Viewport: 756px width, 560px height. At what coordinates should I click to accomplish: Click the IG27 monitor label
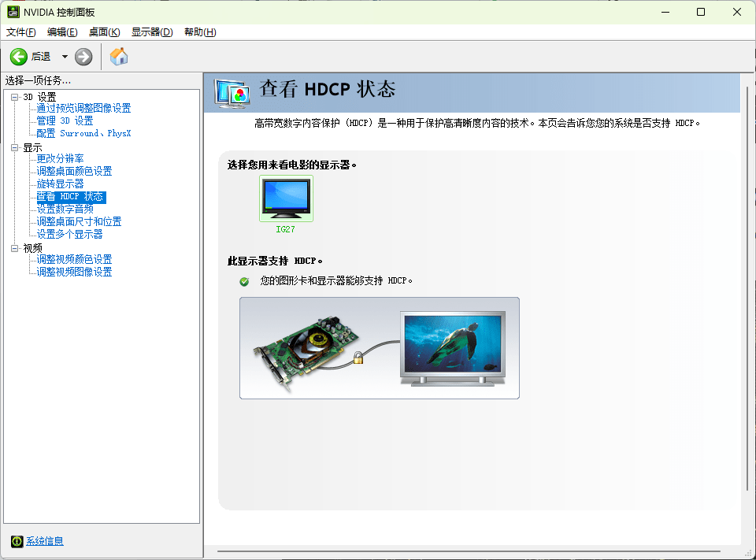[x=285, y=230]
